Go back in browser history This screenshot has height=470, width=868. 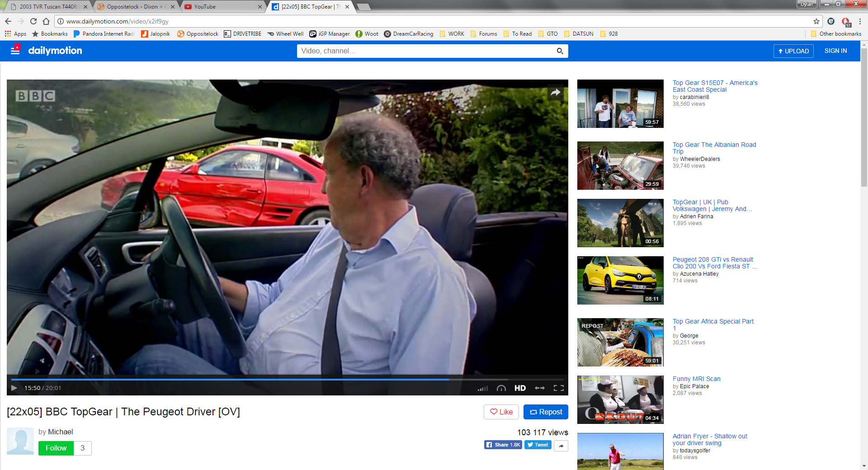click(x=8, y=21)
